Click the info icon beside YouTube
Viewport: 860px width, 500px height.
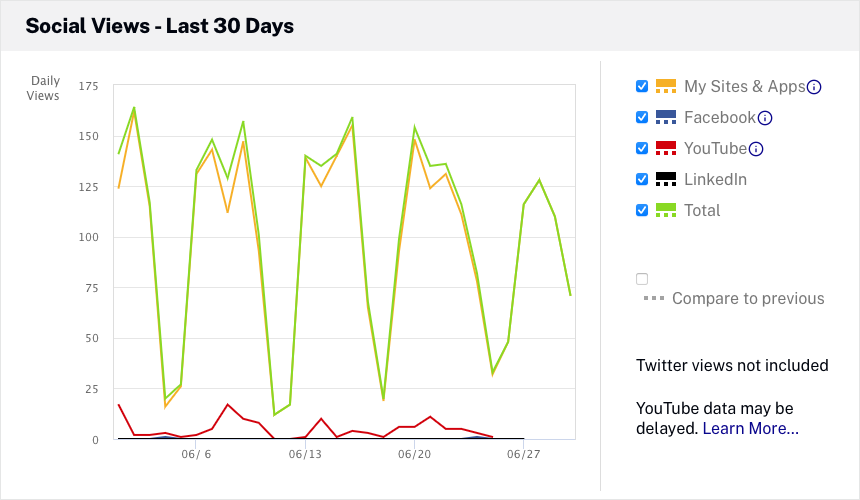[756, 149]
